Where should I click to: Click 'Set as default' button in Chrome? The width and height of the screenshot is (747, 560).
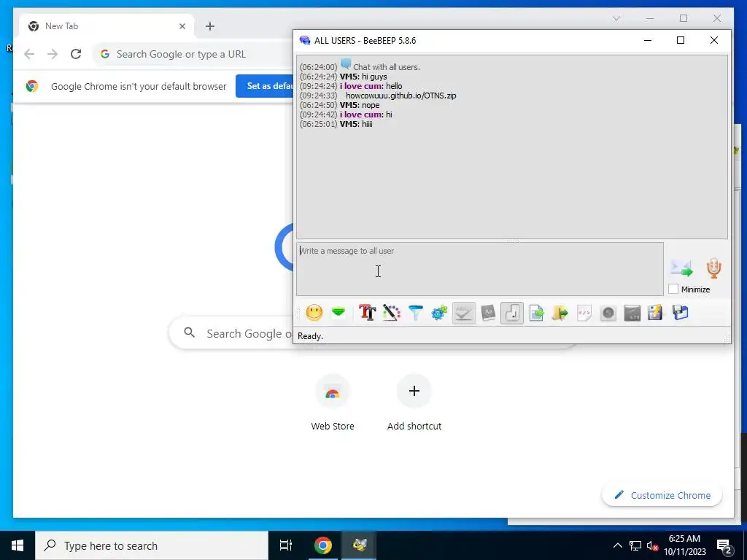265,86
